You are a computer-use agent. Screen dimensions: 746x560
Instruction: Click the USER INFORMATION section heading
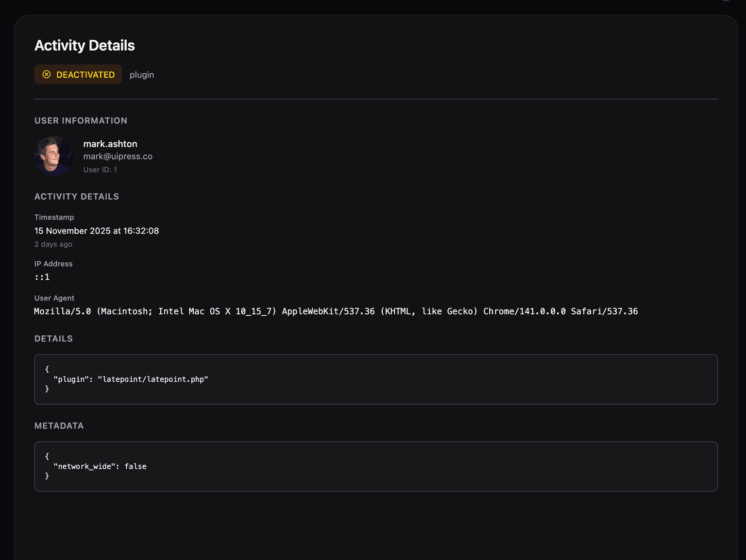(81, 120)
